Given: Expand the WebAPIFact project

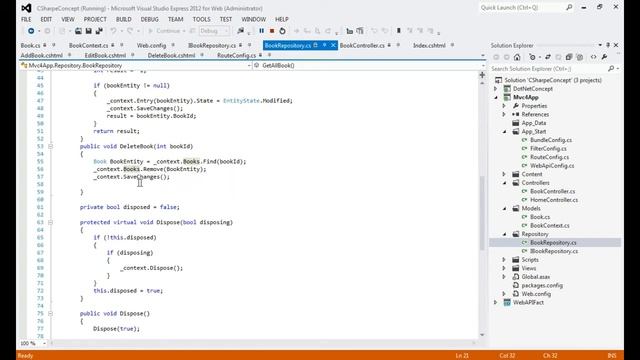Looking at the screenshot, I should point(496,302).
